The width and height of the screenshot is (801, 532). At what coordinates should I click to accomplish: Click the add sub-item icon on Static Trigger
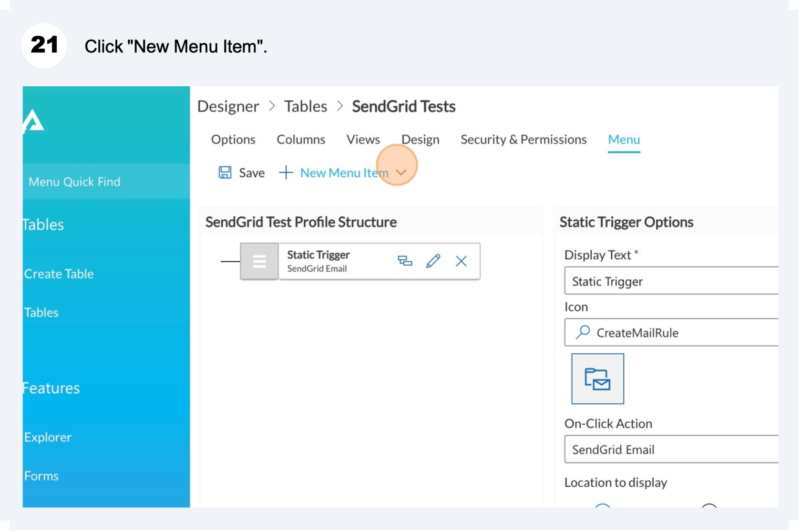[x=406, y=261]
